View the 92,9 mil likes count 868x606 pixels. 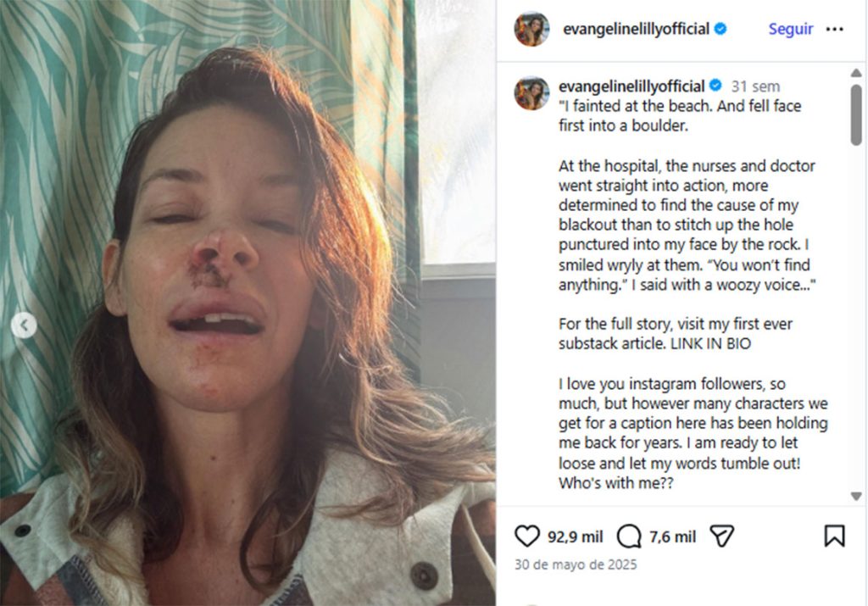point(576,537)
